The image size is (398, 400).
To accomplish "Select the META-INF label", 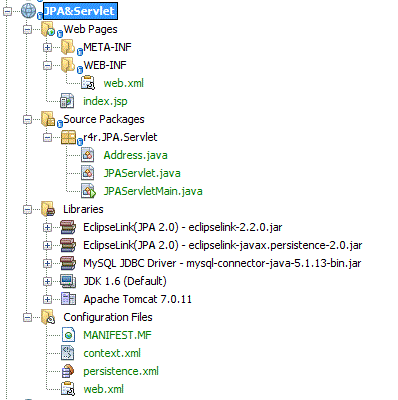I will point(107,47).
